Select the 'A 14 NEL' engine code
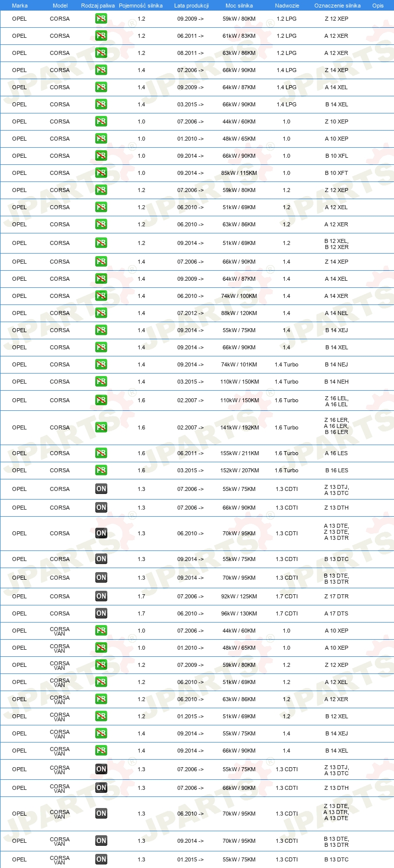 [x=337, y=313]
